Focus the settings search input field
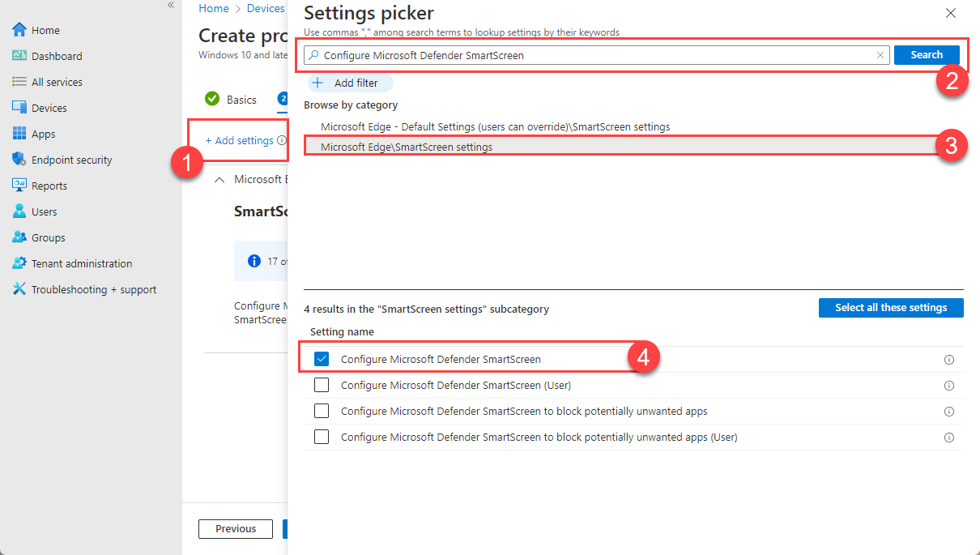Image resolution: width=980 pixels, height=555 pixels. pyautogui.click(x=597, y=55)
